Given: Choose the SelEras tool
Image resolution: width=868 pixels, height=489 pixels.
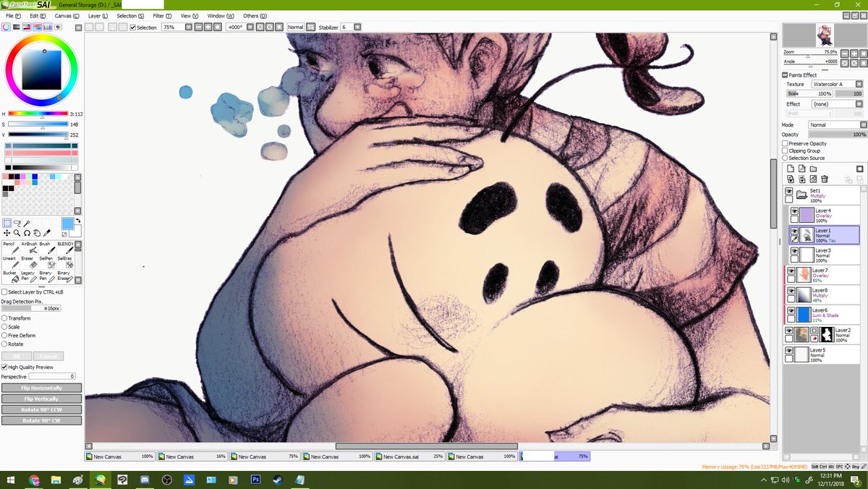Looking at the screenshot, I should (65, 262).
